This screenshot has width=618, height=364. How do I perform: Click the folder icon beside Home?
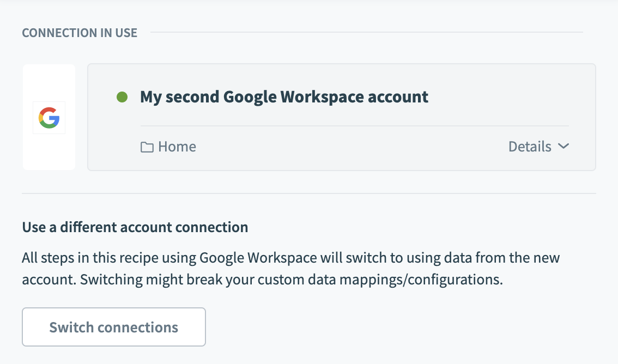(147, 147)
